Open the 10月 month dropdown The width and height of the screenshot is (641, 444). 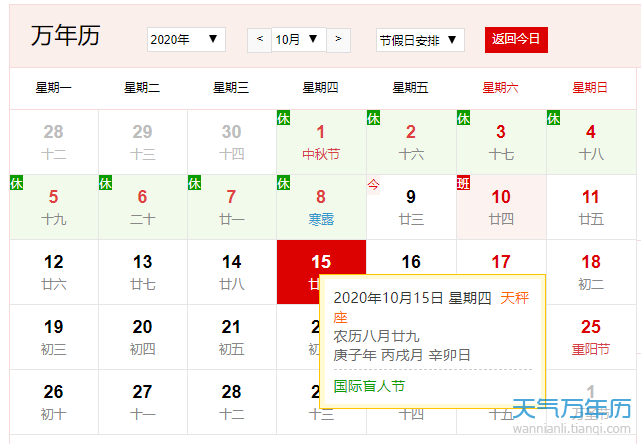(298, 40)
